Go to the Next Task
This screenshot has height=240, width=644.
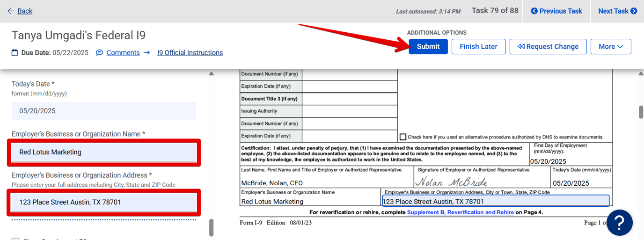coord(617,11)
